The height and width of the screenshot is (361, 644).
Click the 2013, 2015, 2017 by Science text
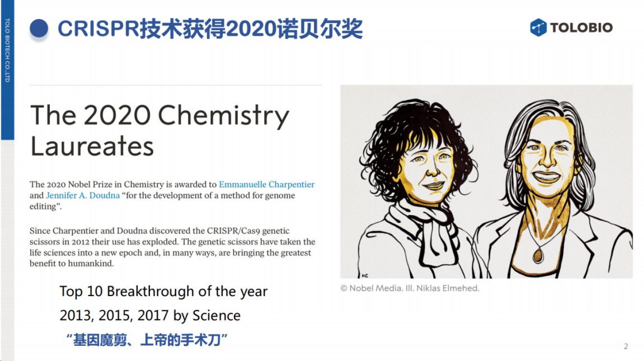pyautogui.click(x=150, y=316)
